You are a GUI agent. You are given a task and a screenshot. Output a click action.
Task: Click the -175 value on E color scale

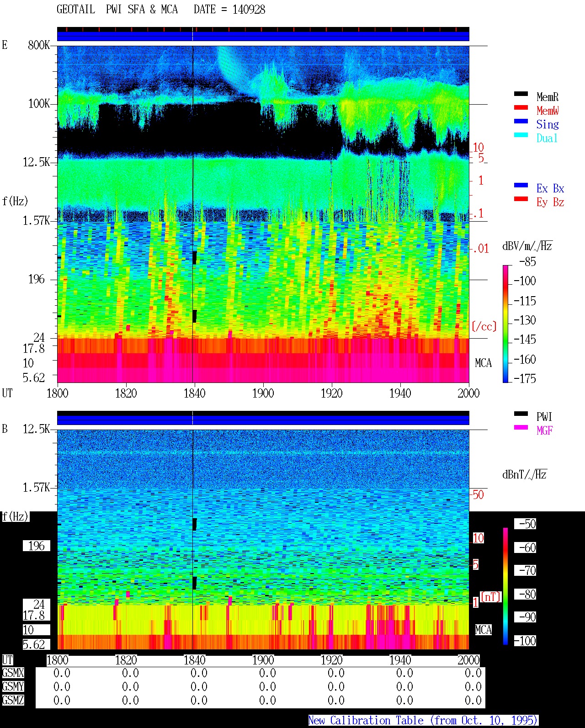[x=525, y=378]
